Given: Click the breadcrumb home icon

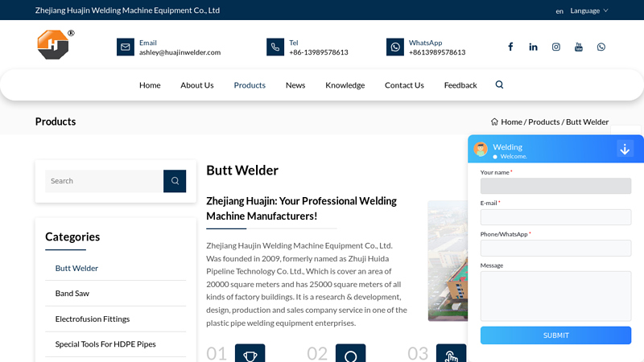Looking at the screenshot, I should 494,122.
